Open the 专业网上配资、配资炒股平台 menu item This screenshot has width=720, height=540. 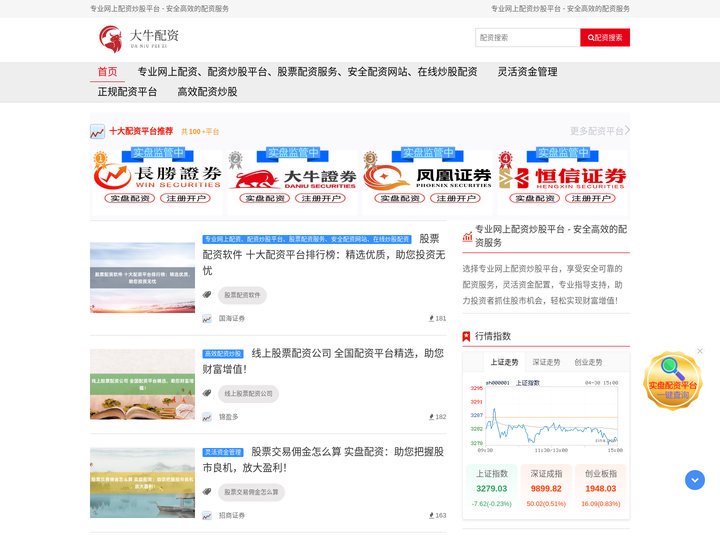pos(307,72)
